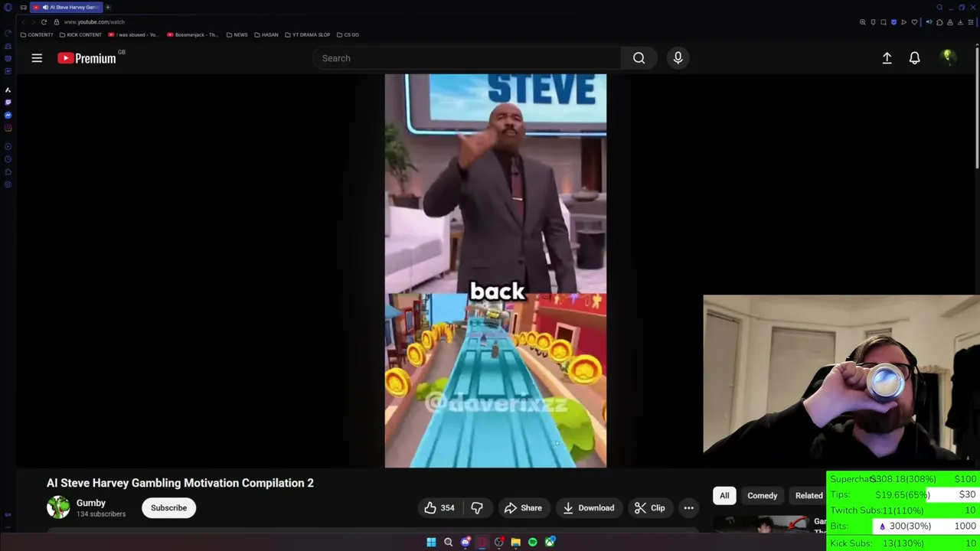This screenshot has height=551, width=980.
Task: Open the CONTENT? bookmarks folder
Action: coord(37,34)
